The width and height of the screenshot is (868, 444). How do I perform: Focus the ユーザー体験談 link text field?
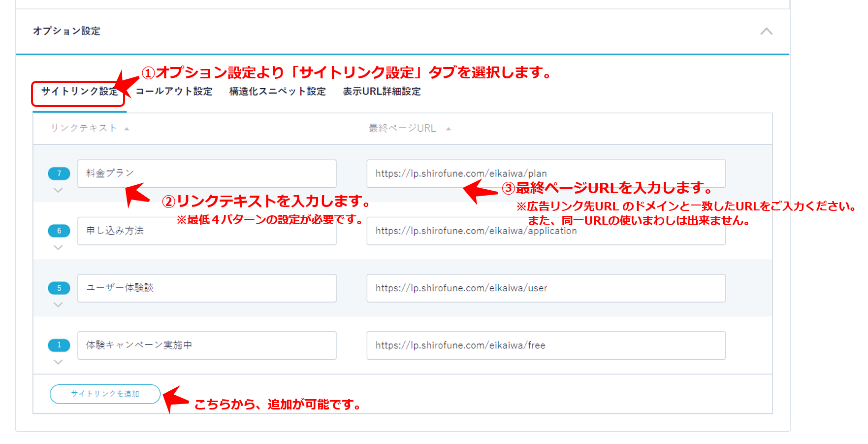207,288
